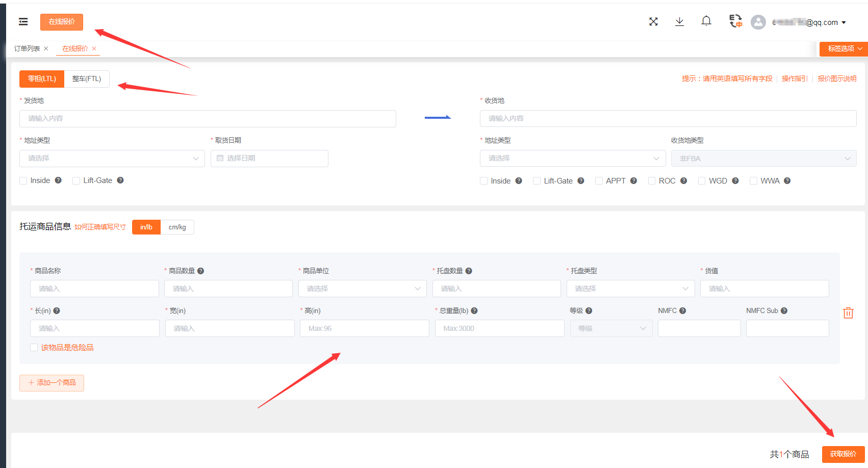Enable the ROC checkbox
This screenshot has width=868, height=468.
tap(651, 181)
